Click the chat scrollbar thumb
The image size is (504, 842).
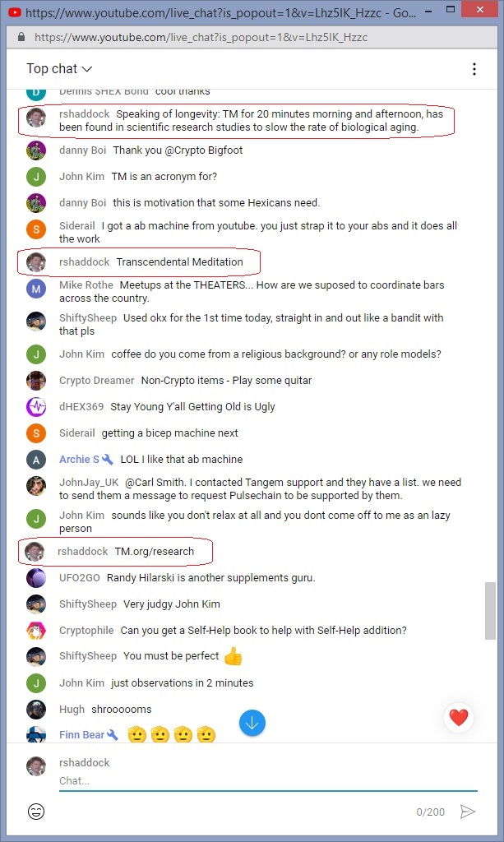[x=490, y=611]
